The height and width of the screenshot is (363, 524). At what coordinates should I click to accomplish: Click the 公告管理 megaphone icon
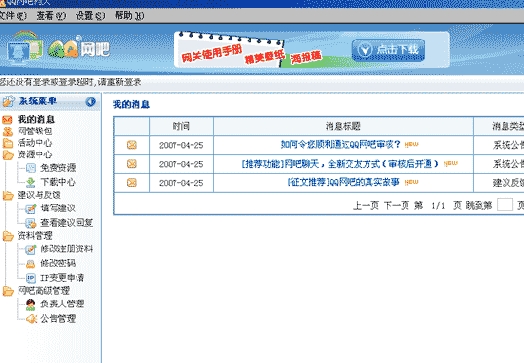click(31, 319)
